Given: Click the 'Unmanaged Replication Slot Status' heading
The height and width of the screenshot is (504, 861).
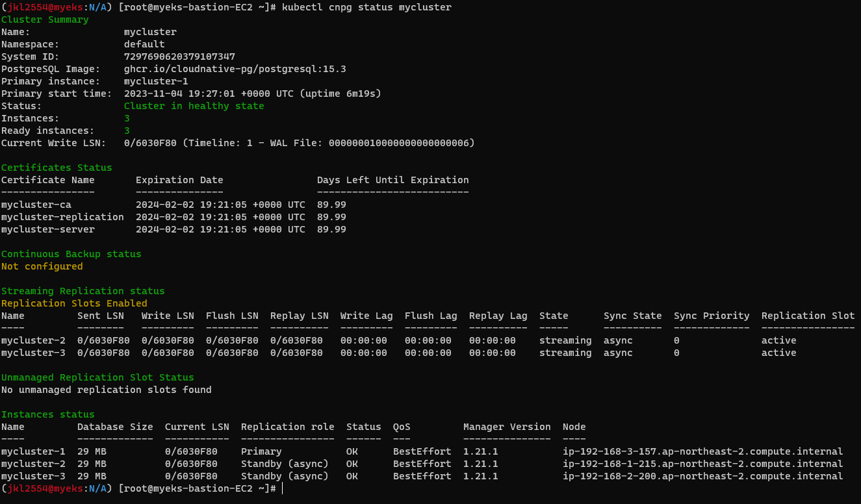Looking at the screenshot, I should tap(97, 377).
